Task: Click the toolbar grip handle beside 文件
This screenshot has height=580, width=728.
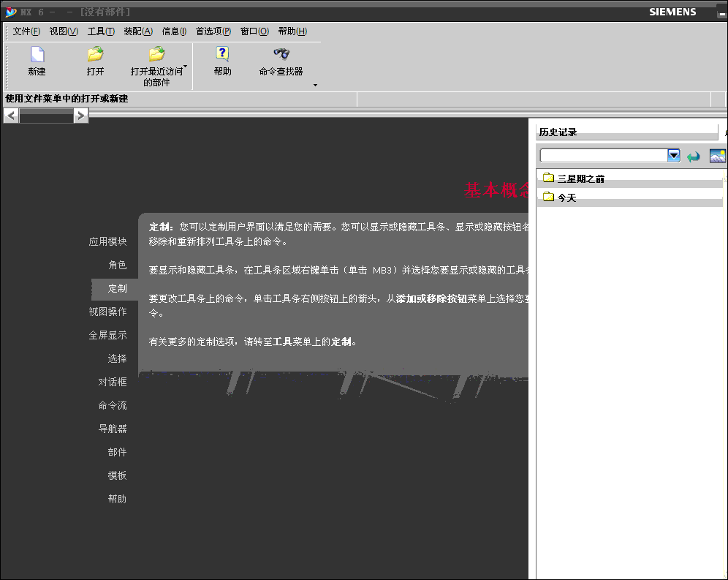Action: [7, 31]
